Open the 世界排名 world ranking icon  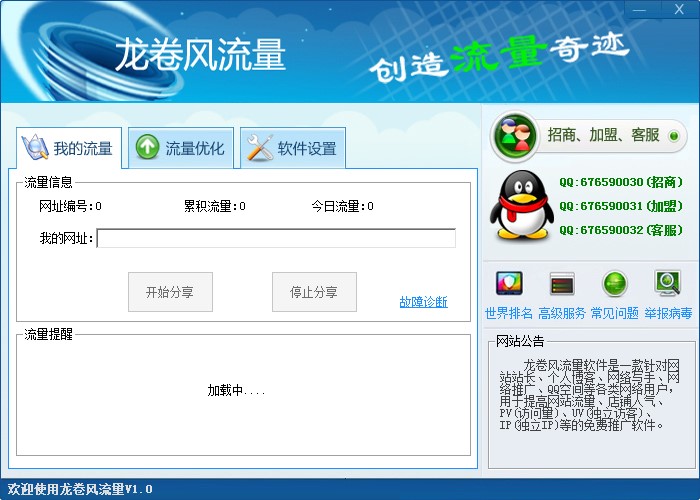click(510, 284)
